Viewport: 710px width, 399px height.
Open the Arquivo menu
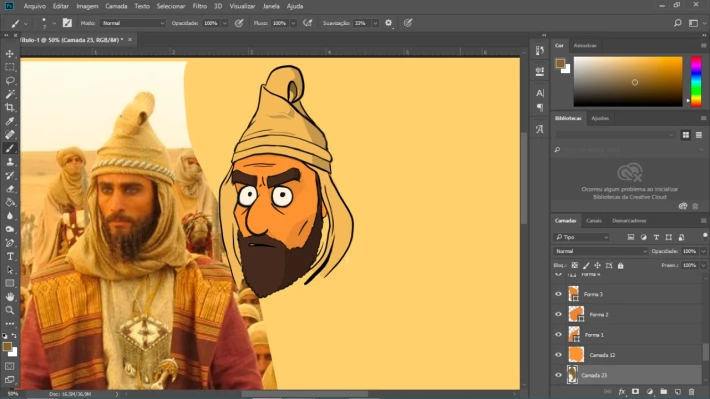coord(34,6)
